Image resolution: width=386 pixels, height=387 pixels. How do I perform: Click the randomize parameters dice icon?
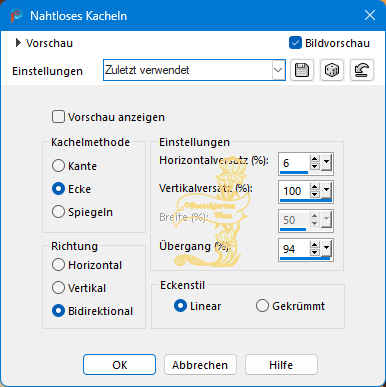[332, 70]
